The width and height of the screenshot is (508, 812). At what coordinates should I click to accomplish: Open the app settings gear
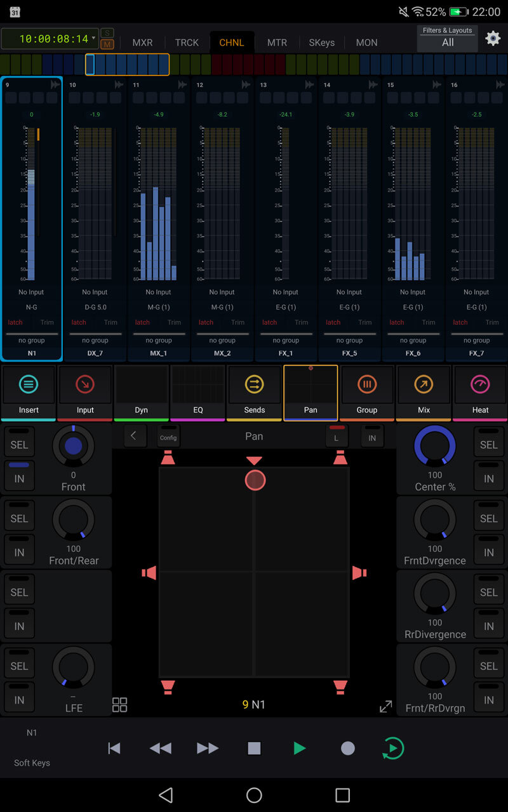[x=492, y=39]
